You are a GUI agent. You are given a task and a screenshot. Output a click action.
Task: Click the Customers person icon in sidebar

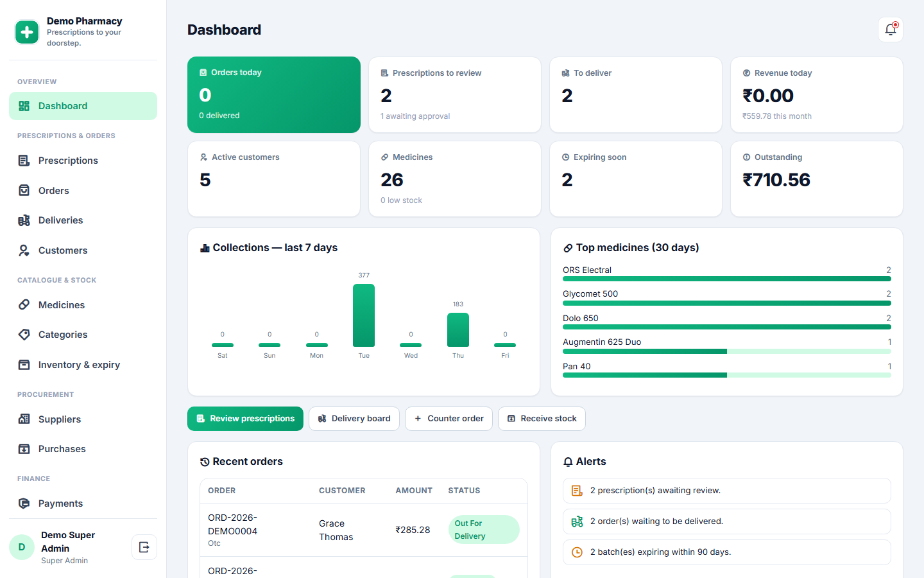click(x=24, y=250)
